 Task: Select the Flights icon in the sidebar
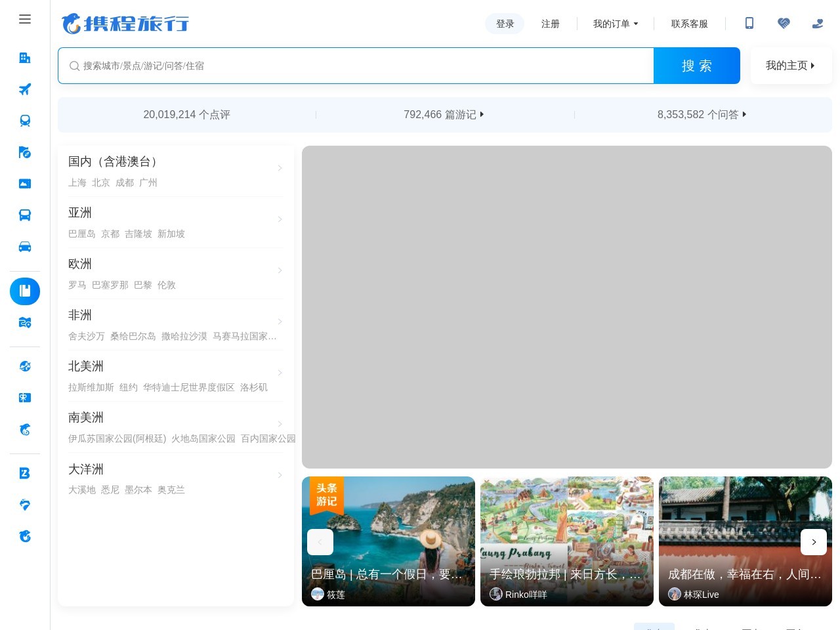[x=25, y=89]
